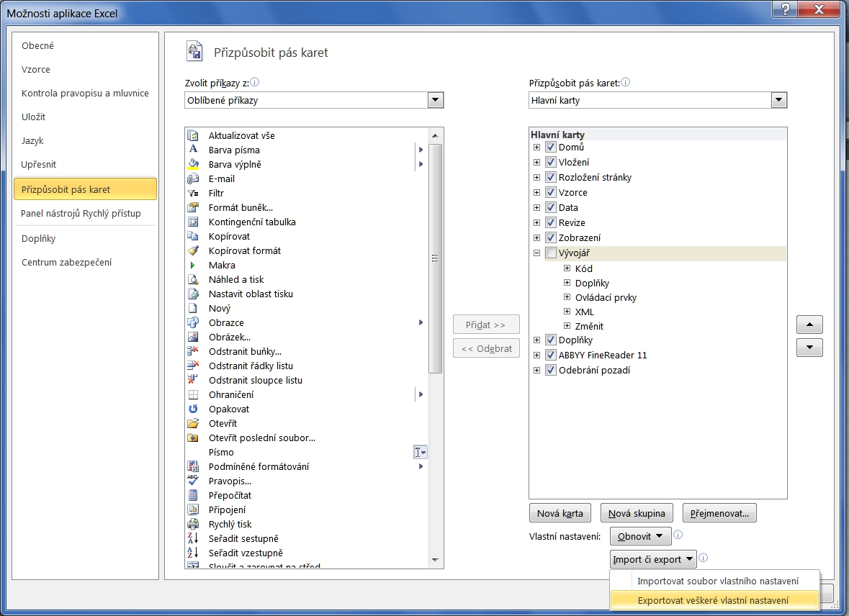Switch to Kontrola pravopisu a mluvnice
Image resolution: width=849 pixels, height=616 pixels.
85,93
